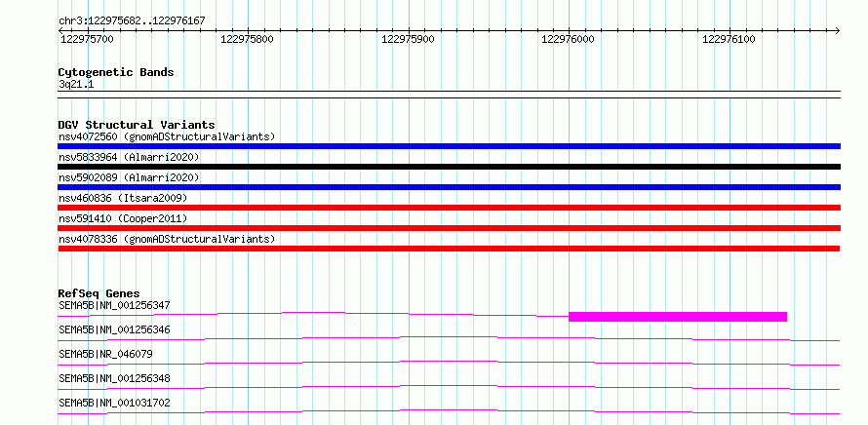Screen dimensions: 868x425
Task: Click ruler position 122975800
Action: [247, 40]
